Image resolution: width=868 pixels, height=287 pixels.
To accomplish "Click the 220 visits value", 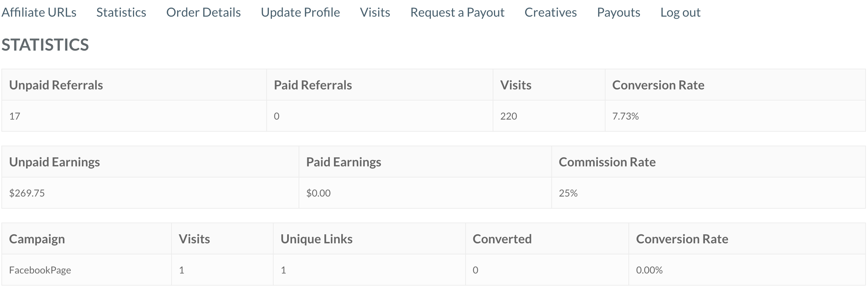I will (x=509, y=116).
